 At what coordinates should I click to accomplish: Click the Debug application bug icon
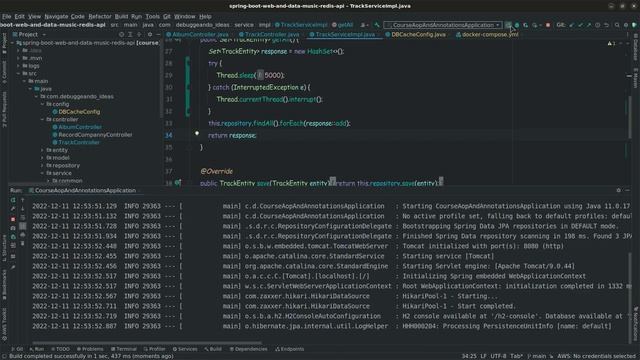click(x=517, y=25)
